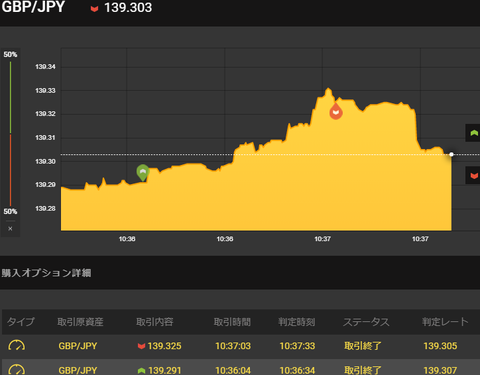Click the current rate 139.303
The height and width of the screenshot is (375, 480).
pyautogui.click(x=128, y=8)
